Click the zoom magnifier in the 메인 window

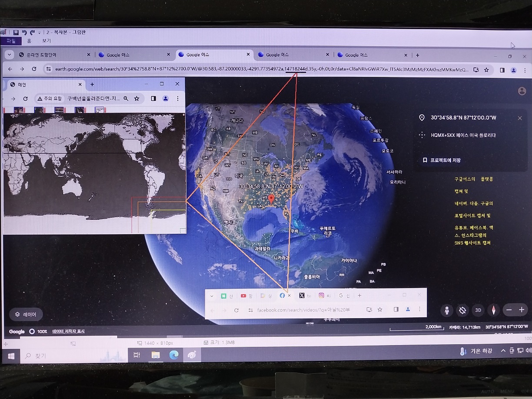(x=126, y=99)
